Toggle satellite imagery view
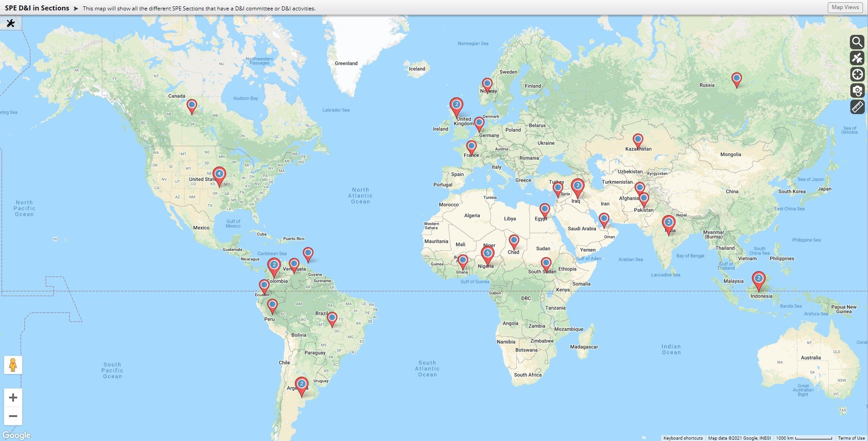This screenshot has height=441, width=868. tap(857, 58)
